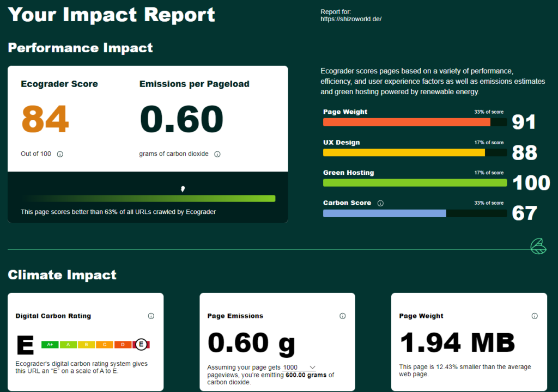
Task: Click the UX Design bar label
Action: click(x=342, y=142)
